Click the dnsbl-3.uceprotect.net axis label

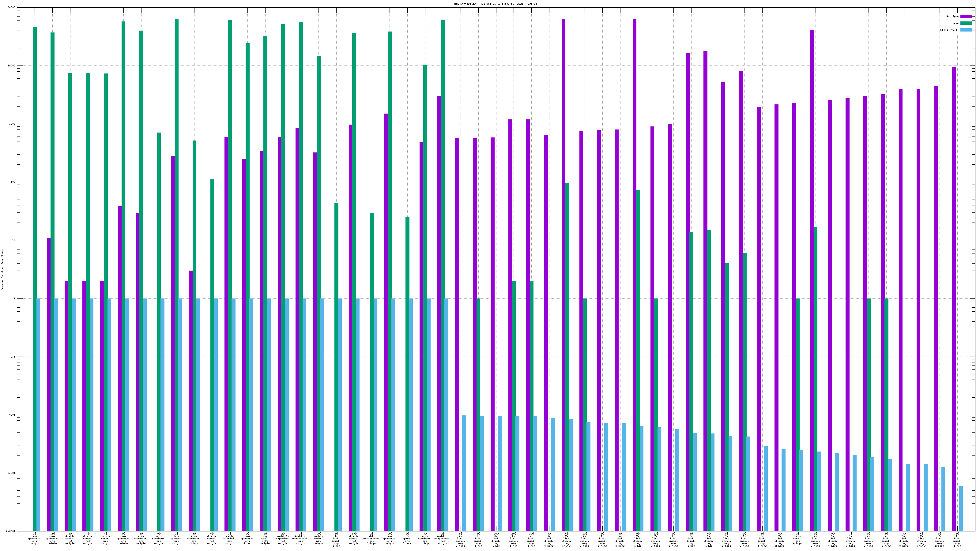[x=443, y=538]
